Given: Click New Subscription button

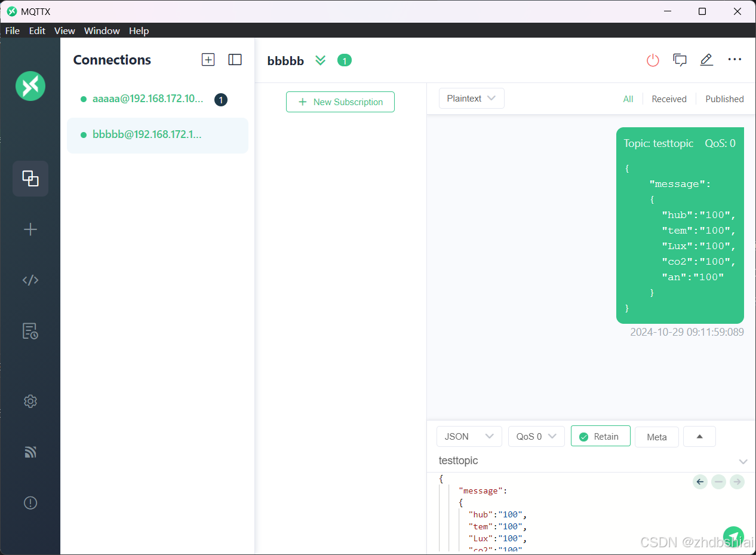Looking at the screenshot, I should pos(340,102).
